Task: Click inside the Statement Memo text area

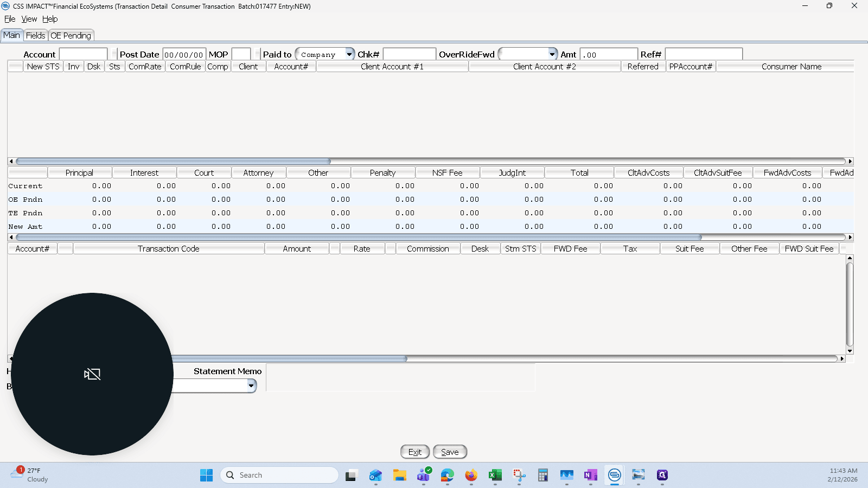Action: click(x=400, y=377)
